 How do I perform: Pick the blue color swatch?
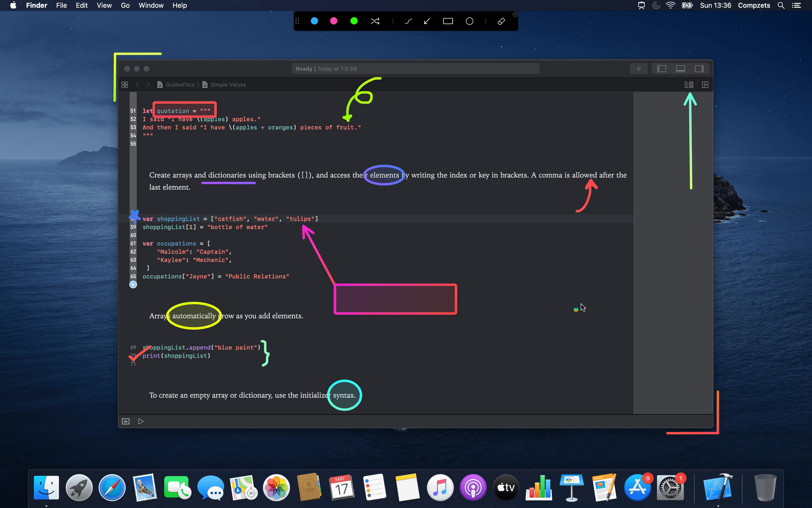click(315, 21)
